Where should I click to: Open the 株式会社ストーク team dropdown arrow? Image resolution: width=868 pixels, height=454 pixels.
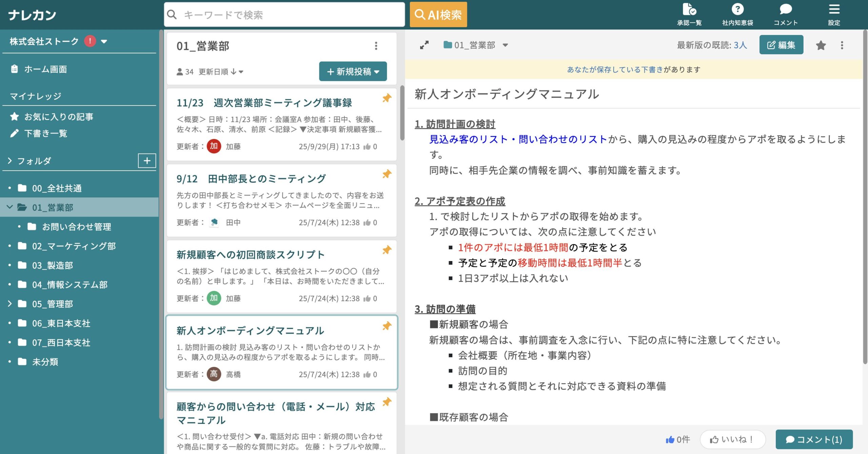[104, 41]
